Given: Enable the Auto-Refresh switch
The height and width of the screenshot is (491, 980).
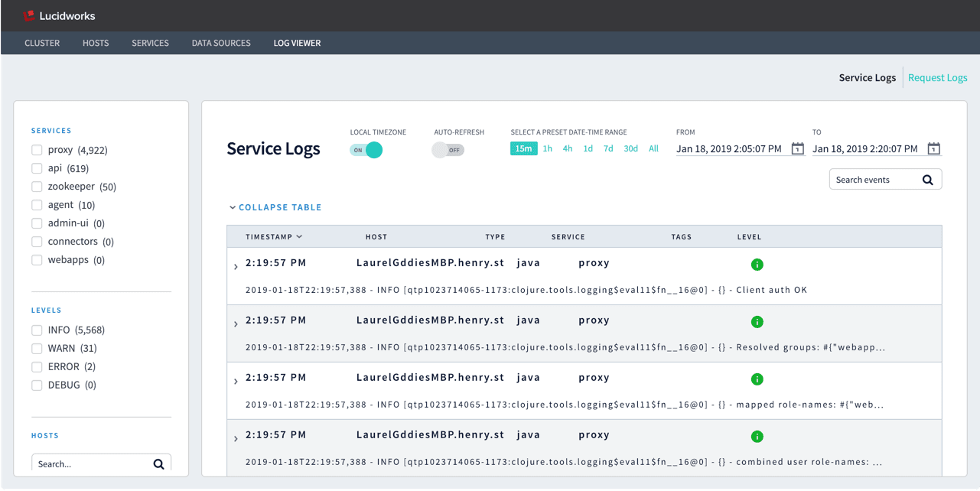Looking at the screenshot, I should click(448, 150).
